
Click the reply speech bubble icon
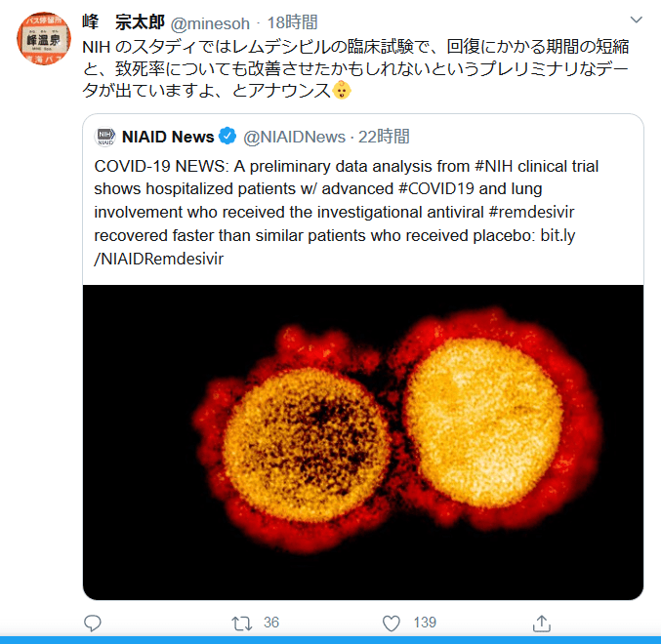click(93, 623)
